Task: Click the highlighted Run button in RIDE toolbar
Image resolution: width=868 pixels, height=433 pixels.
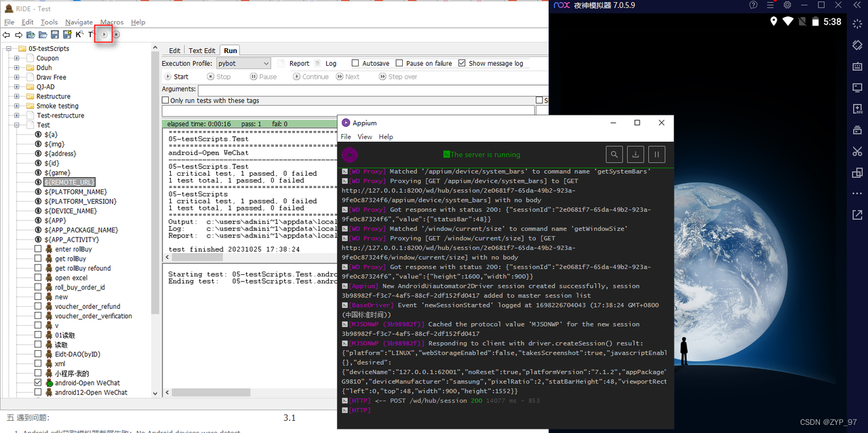Action: point(103,34)
